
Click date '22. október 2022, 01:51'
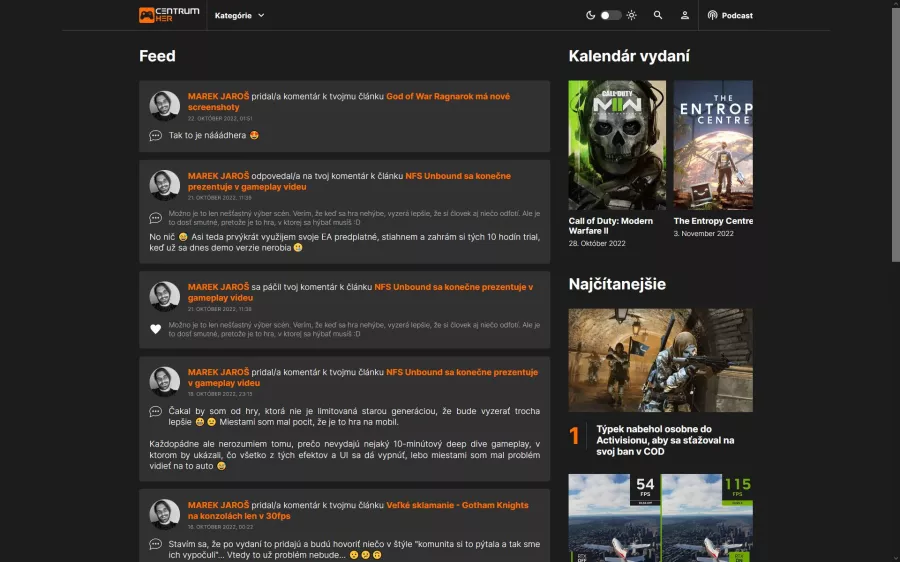pyautogui.click(x=220, y=118)
